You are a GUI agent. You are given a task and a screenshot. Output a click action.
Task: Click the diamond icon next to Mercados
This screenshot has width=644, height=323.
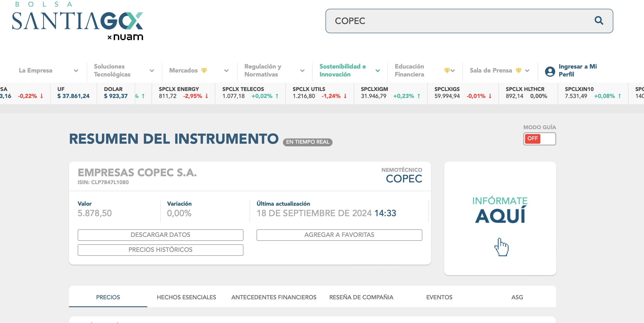point(204,70)
